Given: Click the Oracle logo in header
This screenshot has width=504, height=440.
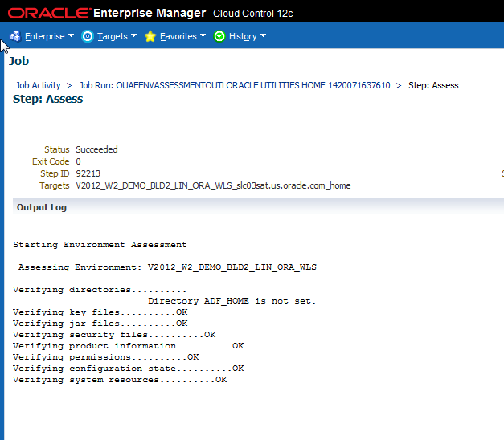Looking at the screenshot, I should [48, 13].
